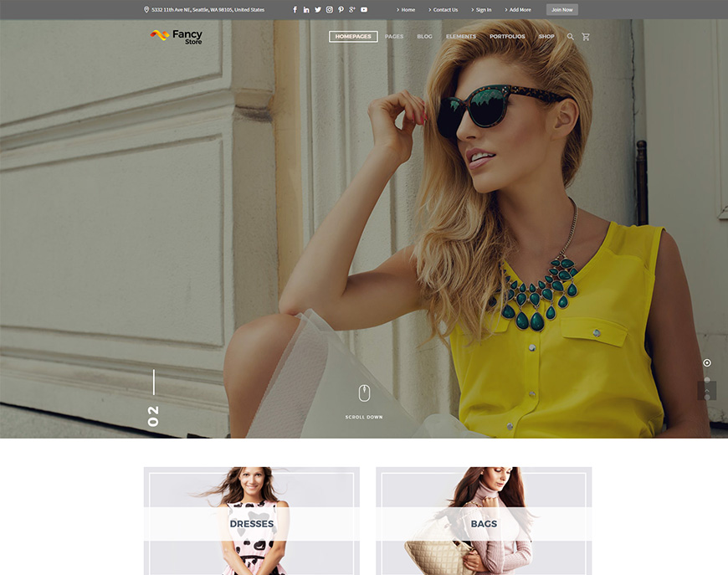
Task: Click the Fancy Store logo
Action: coord(176,37)
